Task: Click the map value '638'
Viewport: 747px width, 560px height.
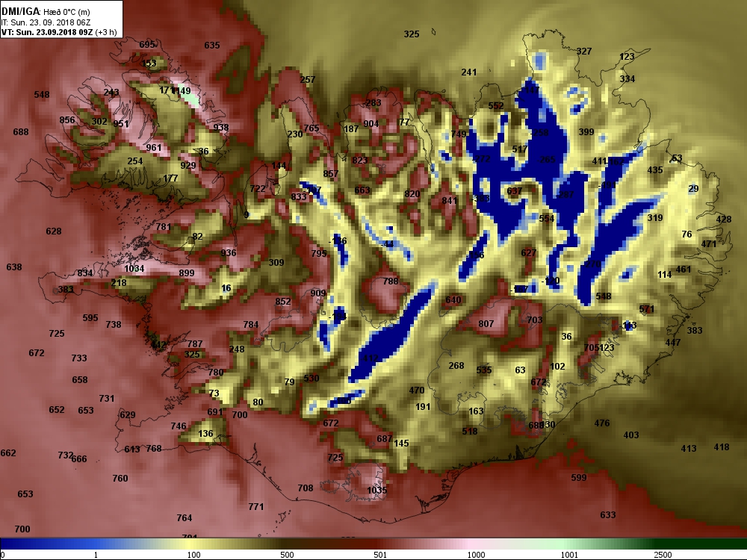Action: click(13, 267)
